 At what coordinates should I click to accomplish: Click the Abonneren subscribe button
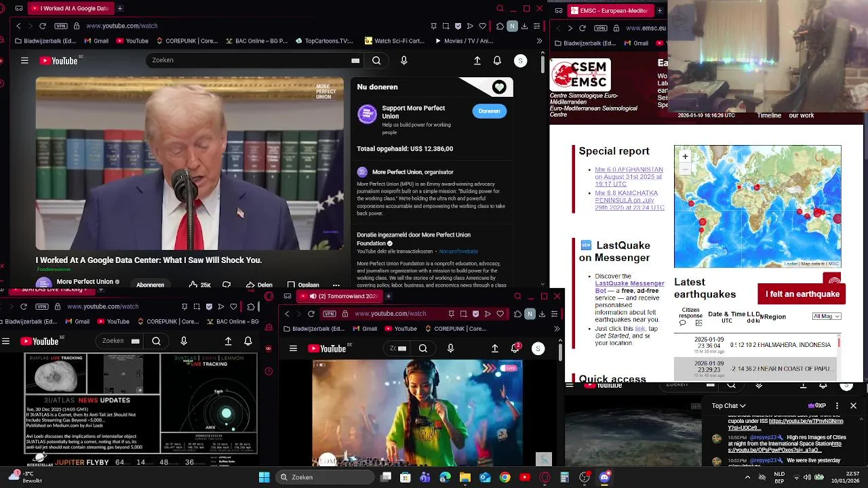(151, 285)
